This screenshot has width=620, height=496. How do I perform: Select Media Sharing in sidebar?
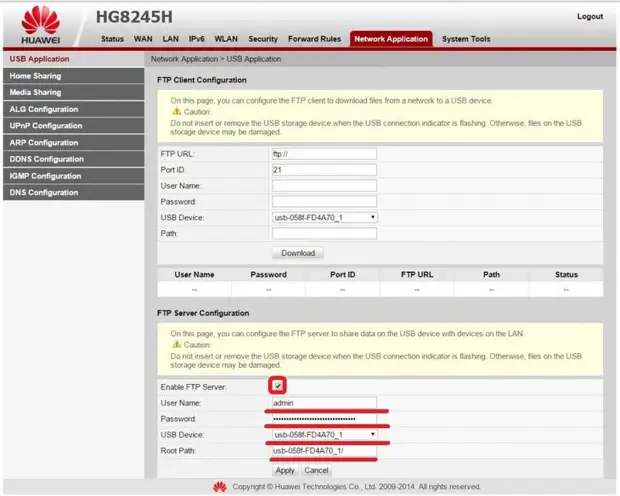(36, 93)
